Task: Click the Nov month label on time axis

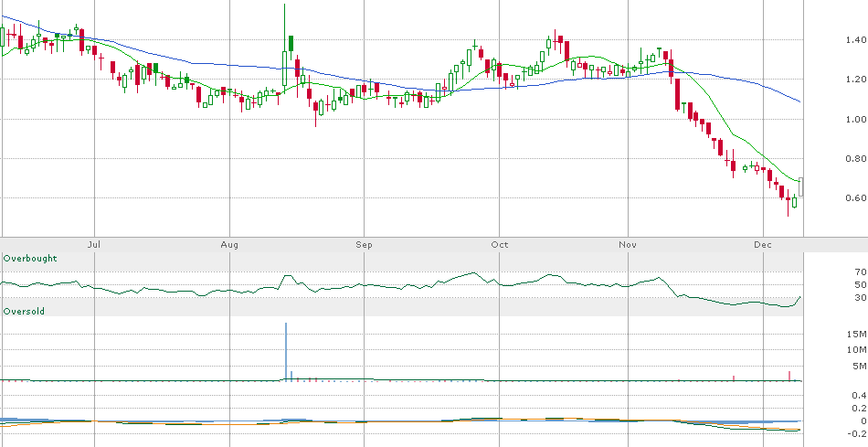Action: pos(628,245)
